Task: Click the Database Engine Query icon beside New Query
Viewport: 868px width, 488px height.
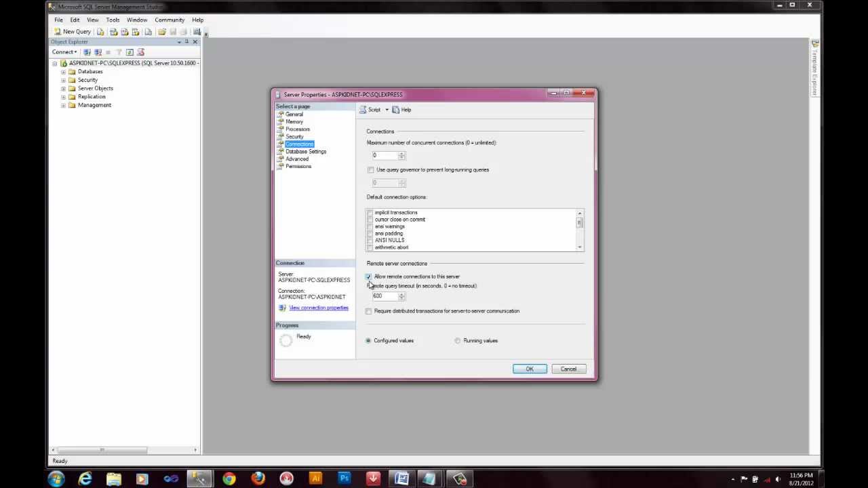Action: [100, 32]
